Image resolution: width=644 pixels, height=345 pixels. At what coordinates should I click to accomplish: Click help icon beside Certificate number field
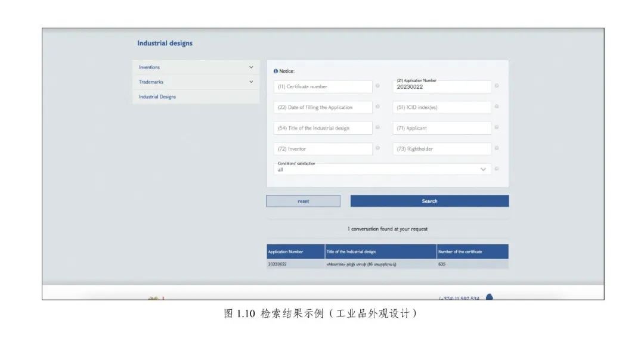377,86
